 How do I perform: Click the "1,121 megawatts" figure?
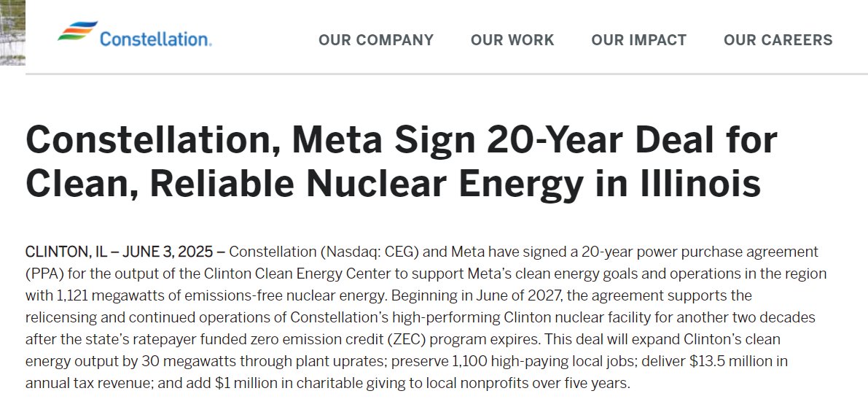click(x=106, y=296)
